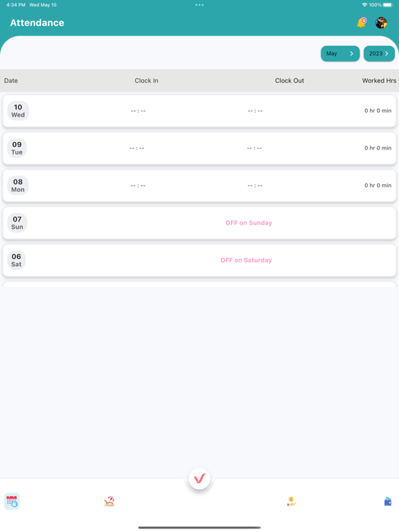This screenshot has height=532, width=399.
Task: Open the notifications bell icon
Action: (x=362, y=23)
